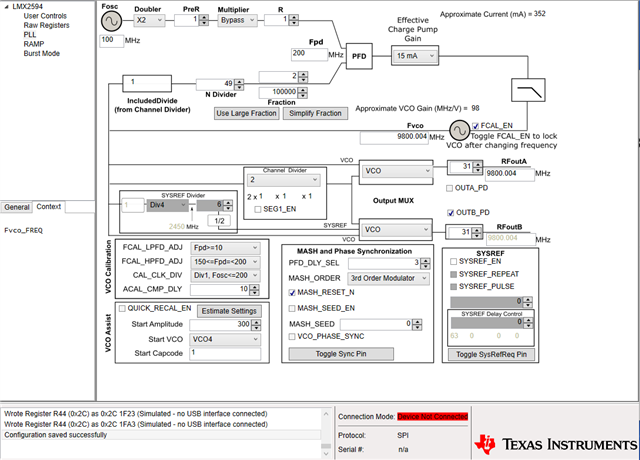Screen dimensions: 640x460
Task: Click the Simplify Fraction button
Action: pos(316,113)
